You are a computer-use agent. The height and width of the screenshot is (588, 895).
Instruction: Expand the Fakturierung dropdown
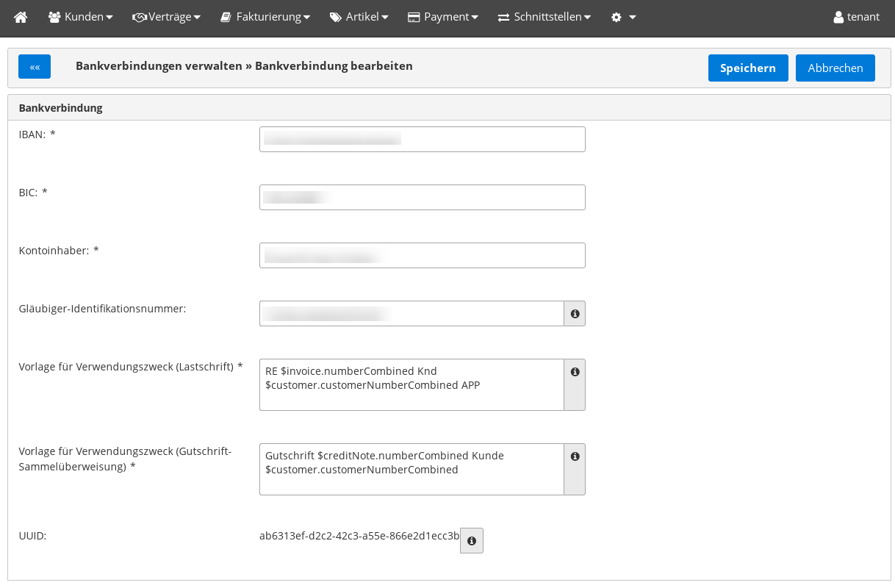[x=265, y=17]
